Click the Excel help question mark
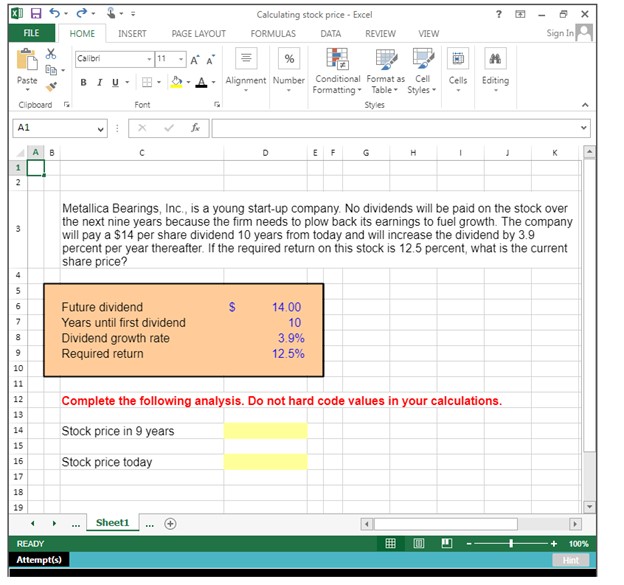Viewport: 624px width, 585px height. [x=499, y=14]
